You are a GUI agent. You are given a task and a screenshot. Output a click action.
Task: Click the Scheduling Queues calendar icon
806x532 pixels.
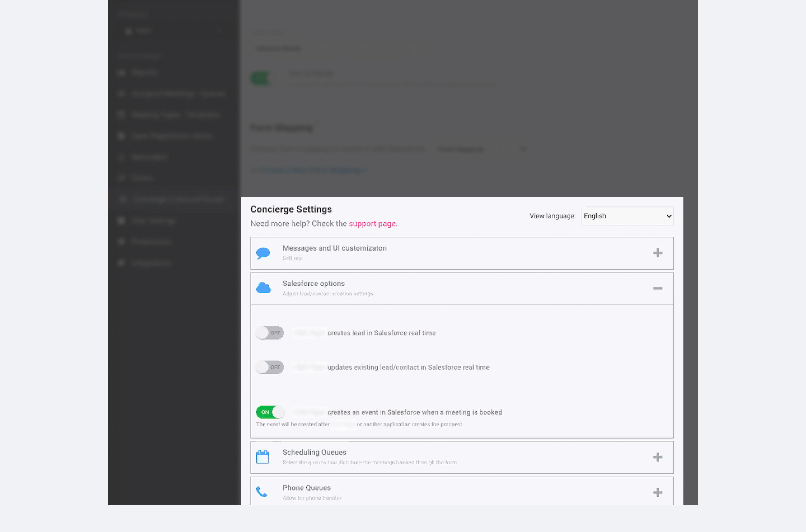pyautogui.click(x=262, y=457)
